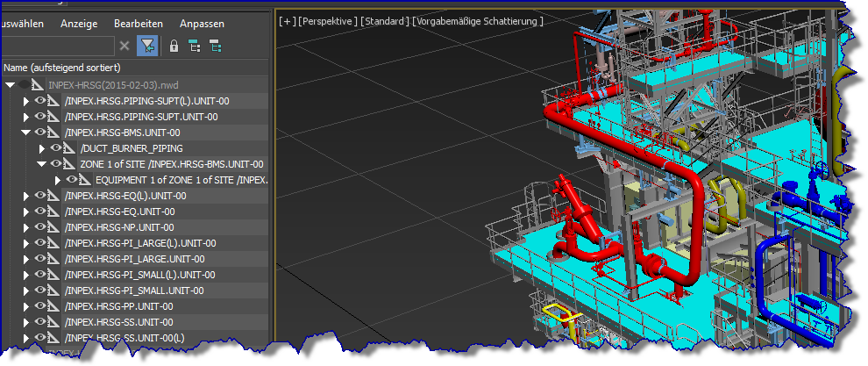The width and height of the screenshot is (868, 366).
Task: Expand the /DUCT_BURNER_PIPING node
Action: coord(41,148)
